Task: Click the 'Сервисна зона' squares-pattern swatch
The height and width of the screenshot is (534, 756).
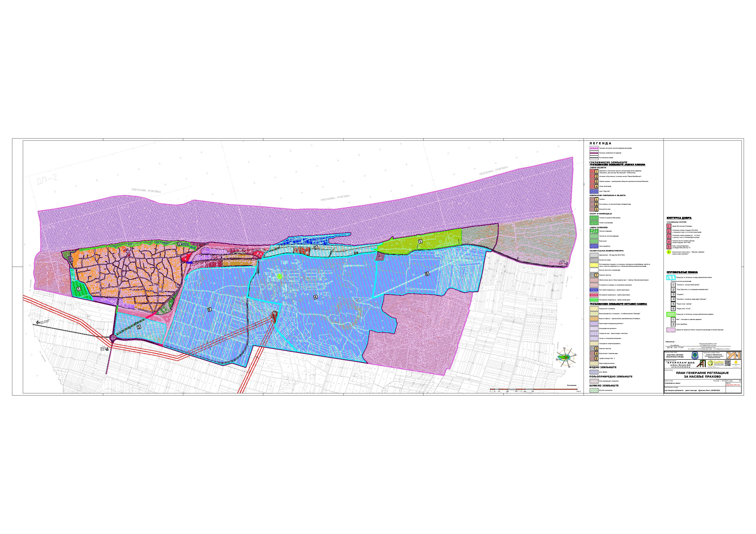Action: coord(594,334)
